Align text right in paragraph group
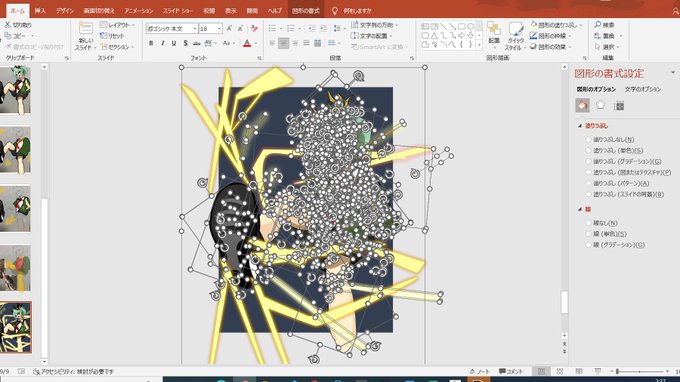This screenshot has width=680, height=382. 295,43
